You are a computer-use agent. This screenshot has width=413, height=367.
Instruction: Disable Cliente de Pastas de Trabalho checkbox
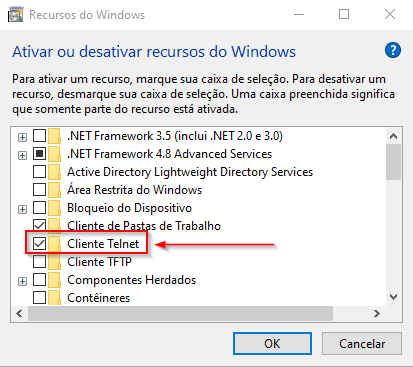[39, 226]
